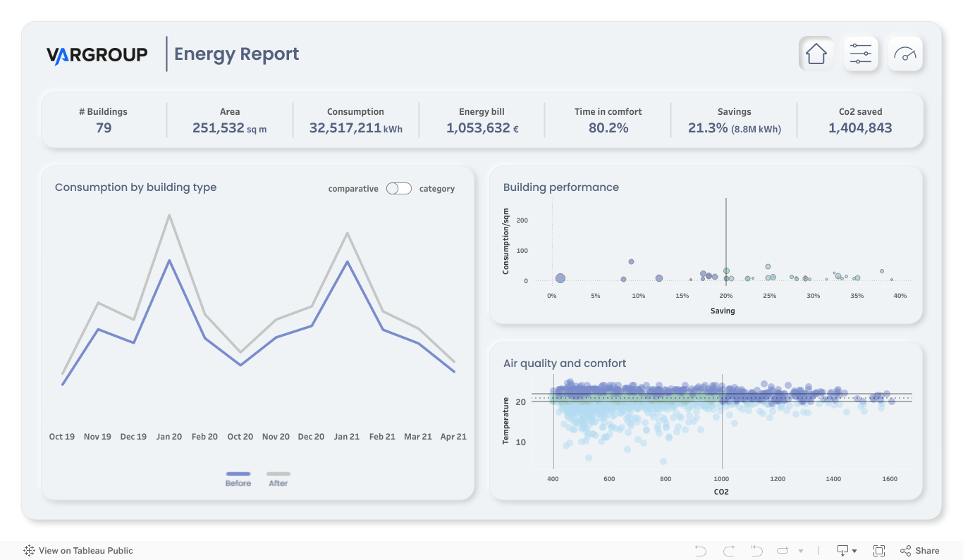
Task: Open the arrow dropdown beside the Pause/Resume icon
Action: tap(801, 552)
